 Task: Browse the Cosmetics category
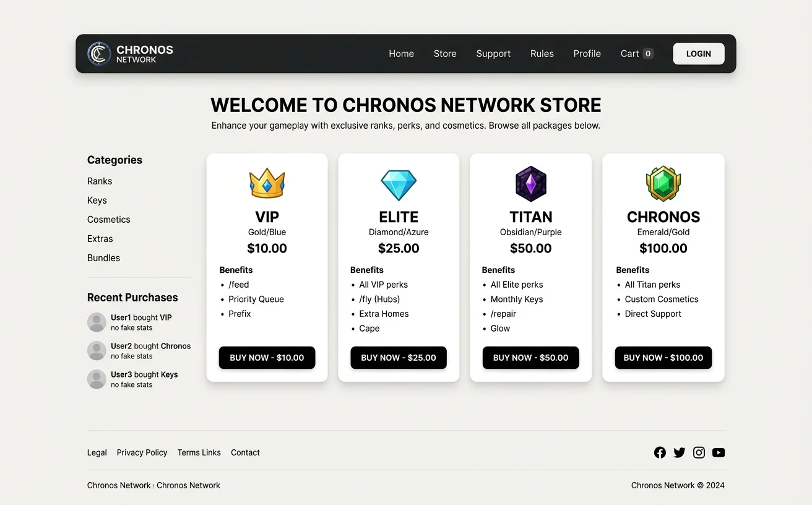(109, 220)
